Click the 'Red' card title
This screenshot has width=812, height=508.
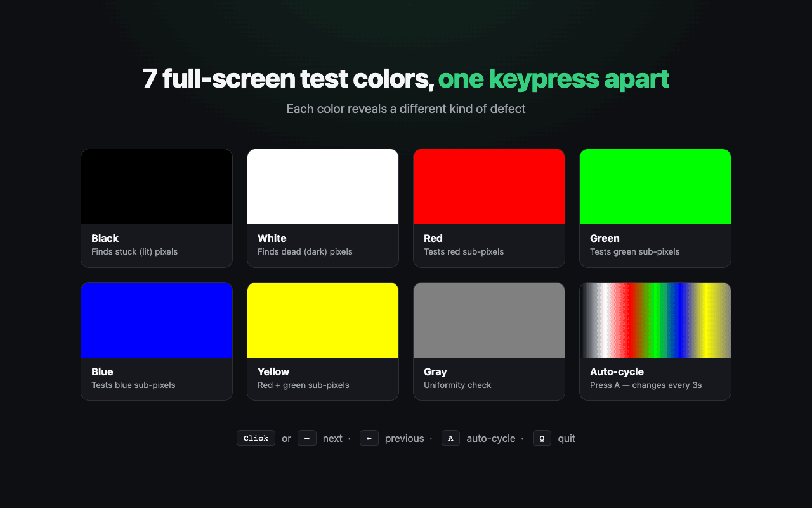point(433,238)
